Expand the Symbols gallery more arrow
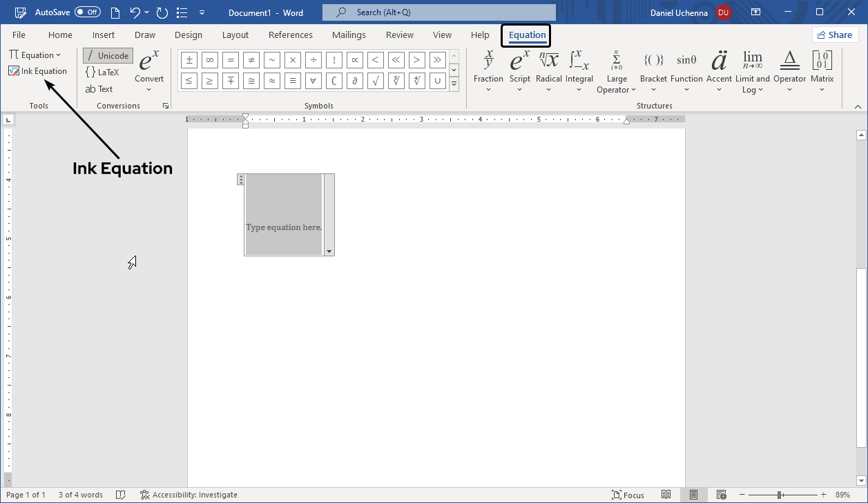The image size is (868, 503). (x=454, y=84)
